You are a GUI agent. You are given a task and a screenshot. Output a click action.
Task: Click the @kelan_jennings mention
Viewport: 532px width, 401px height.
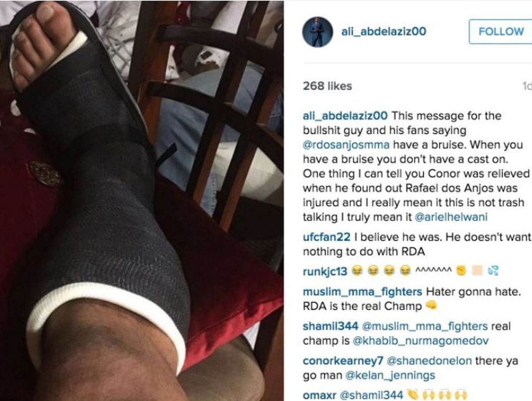point(390,375)
